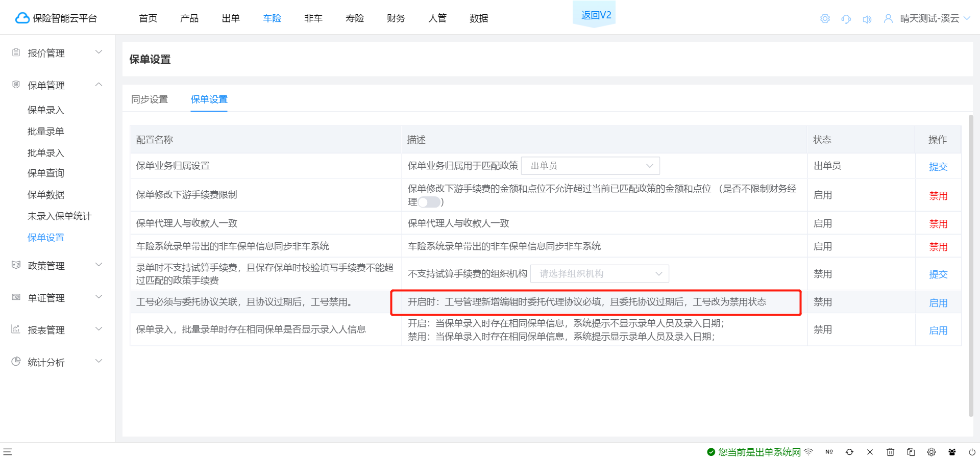Click 启用 for 保单录入 duplicate policy row
This screenshot has height=460, width=980.
(938, 330)
